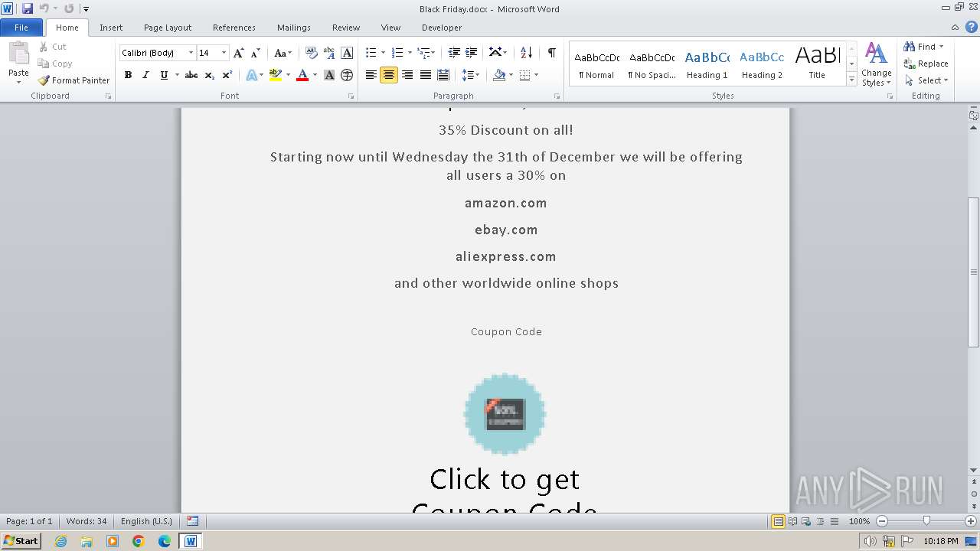
Task: Select Print Layout view icon
Action: [778, 521]
